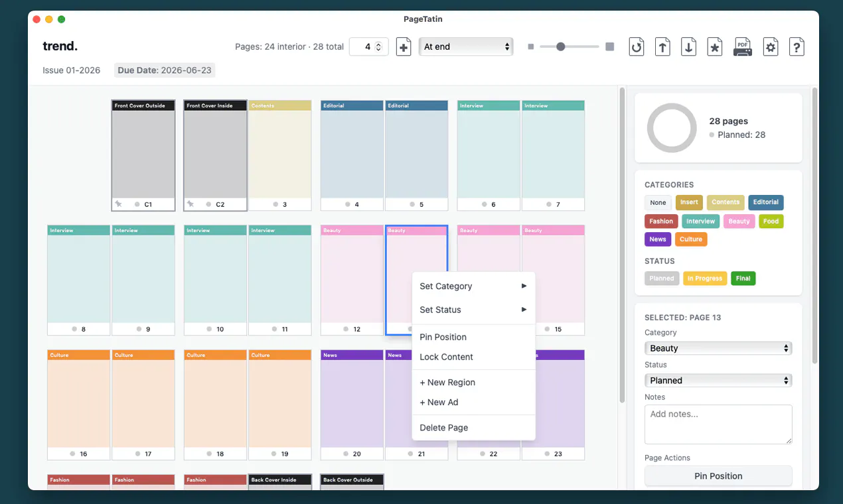
Task: Choose + New Ad from the menu
Action: 473,403
